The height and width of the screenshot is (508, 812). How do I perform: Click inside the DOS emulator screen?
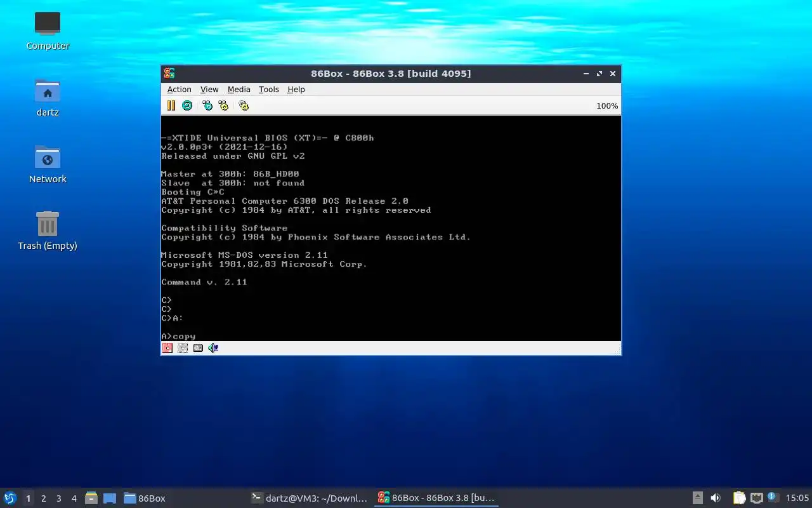(x=391, y=228)
